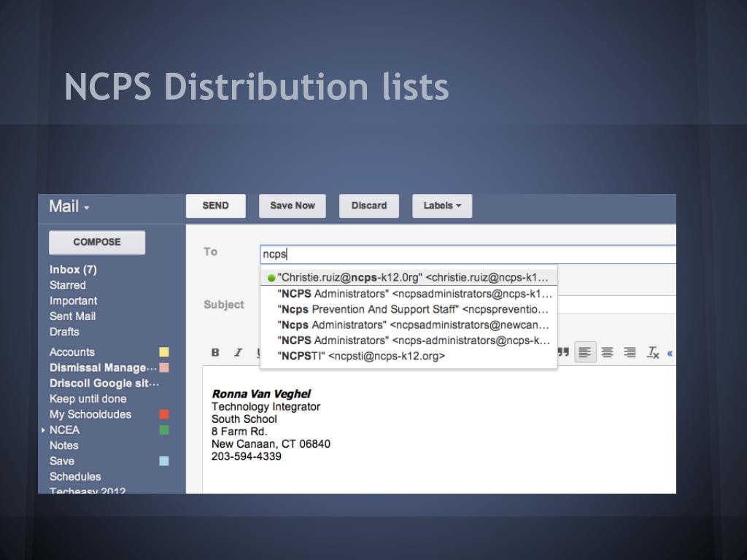Align message text to the right
The width and height of the screenshot is (747, 560).
pos(630,352)
